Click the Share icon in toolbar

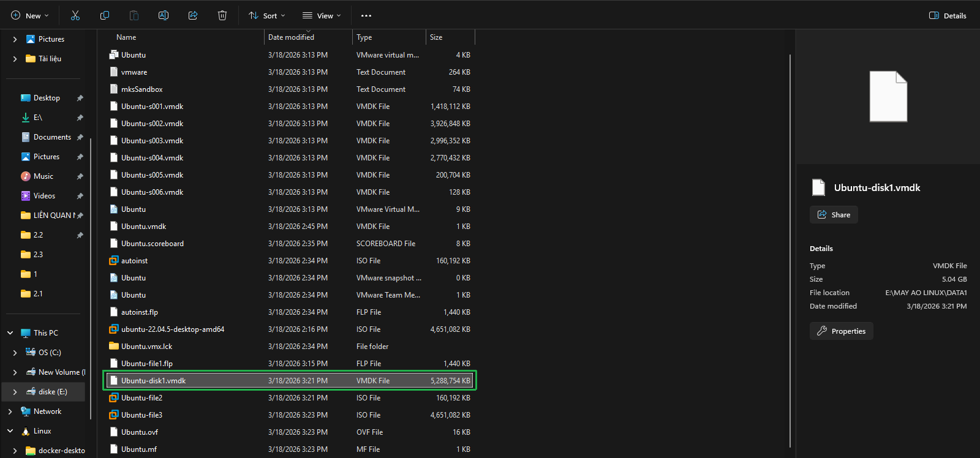[193, 15]
